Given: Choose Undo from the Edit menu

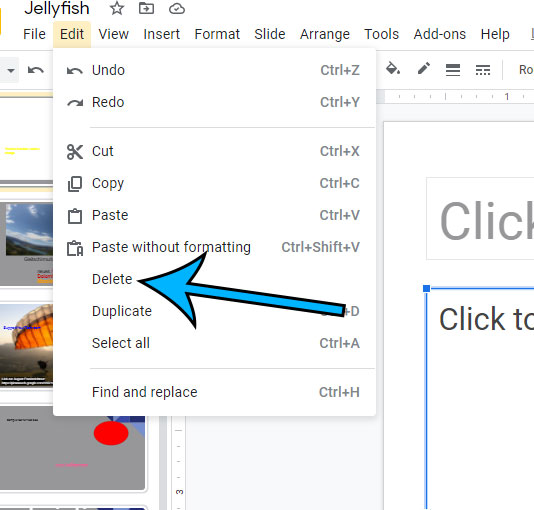Looking at the screenshot, I should click(215, 70).
